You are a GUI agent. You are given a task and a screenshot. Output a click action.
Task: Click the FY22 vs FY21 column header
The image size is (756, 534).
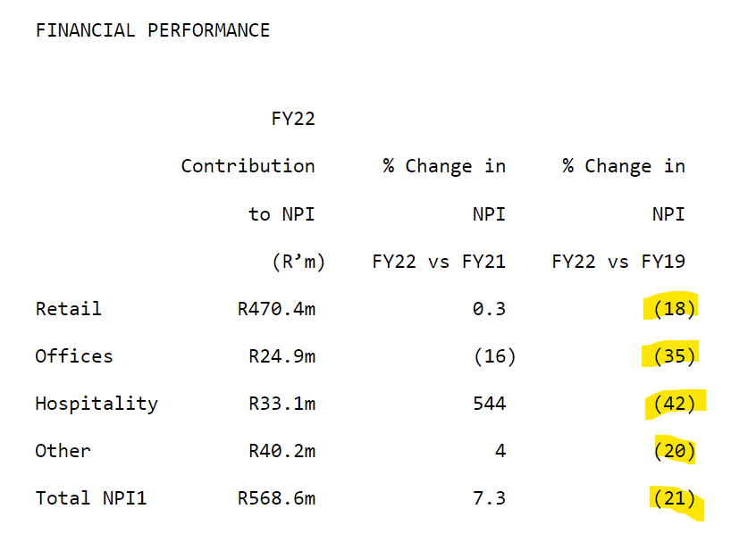point(439,262)
